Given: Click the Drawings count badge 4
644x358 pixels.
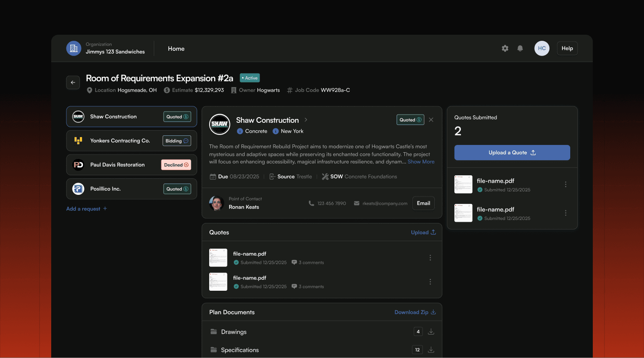Looking at the screenshot, I should (x=418, y=332).
